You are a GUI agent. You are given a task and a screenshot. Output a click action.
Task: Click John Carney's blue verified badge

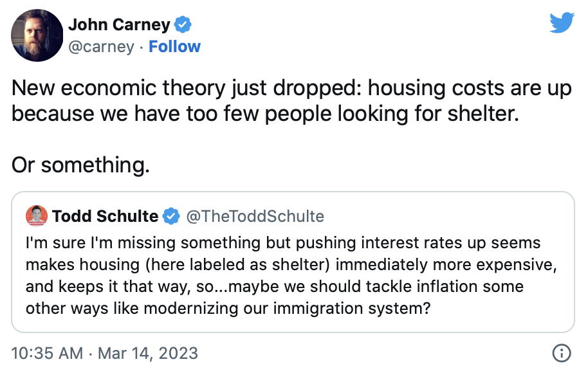(183, 26)
